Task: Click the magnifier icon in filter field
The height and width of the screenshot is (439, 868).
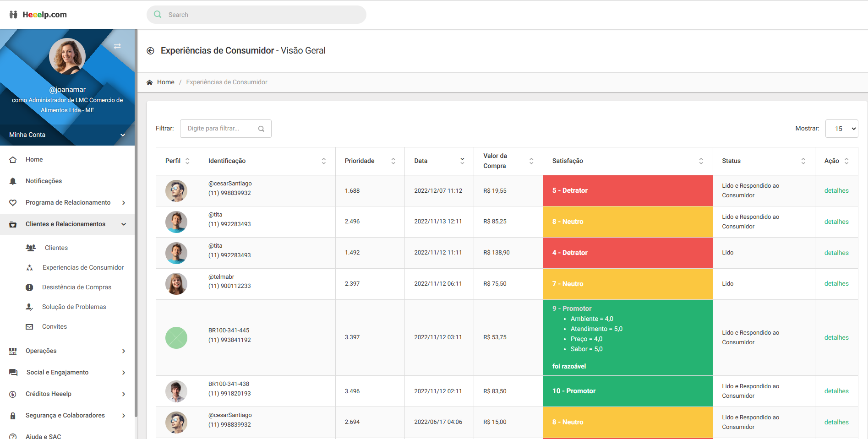Action: [261, 129]
